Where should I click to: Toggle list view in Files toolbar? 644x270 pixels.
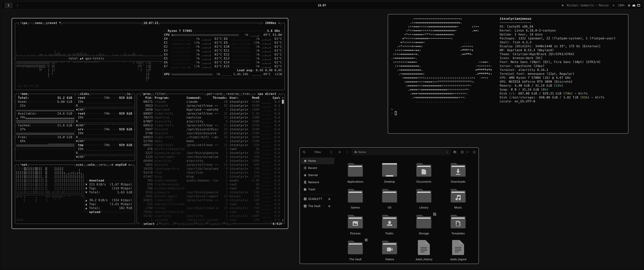tap(462, 152)
